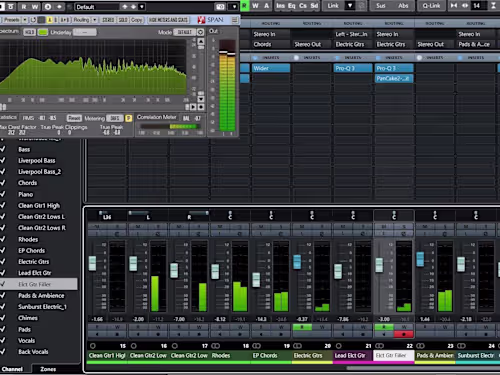Click the Eq rack shortcut in toolbar

[x=292, y=6]
